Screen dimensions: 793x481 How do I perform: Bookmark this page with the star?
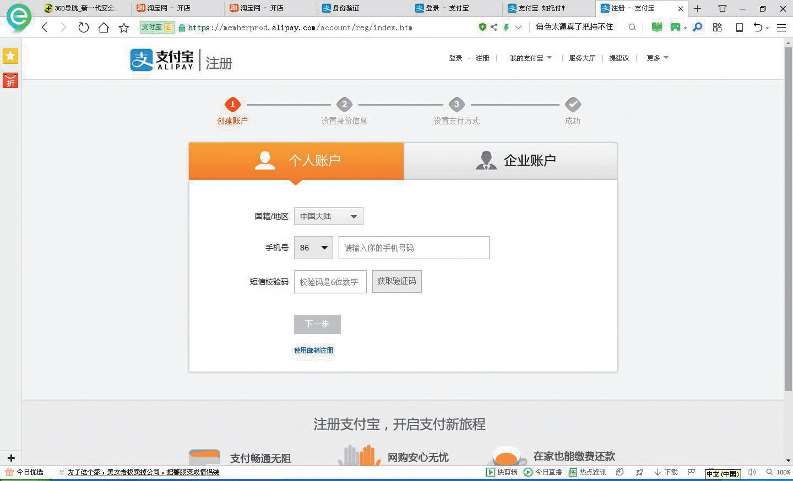124,28
